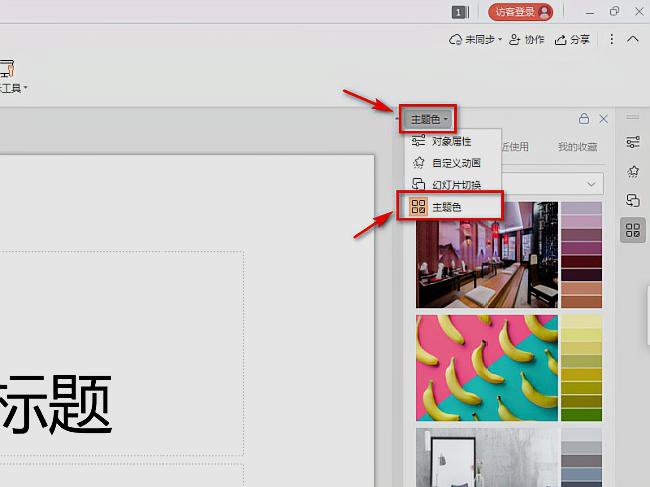
Task: Click the window count badge icon showing 1
Action: (459, 12)
